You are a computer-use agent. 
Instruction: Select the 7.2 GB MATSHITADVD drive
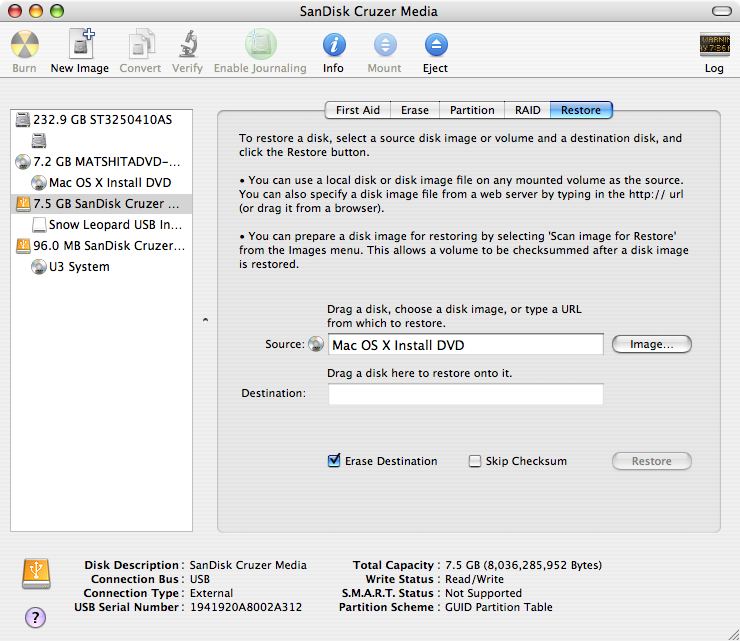coord(101,162)
